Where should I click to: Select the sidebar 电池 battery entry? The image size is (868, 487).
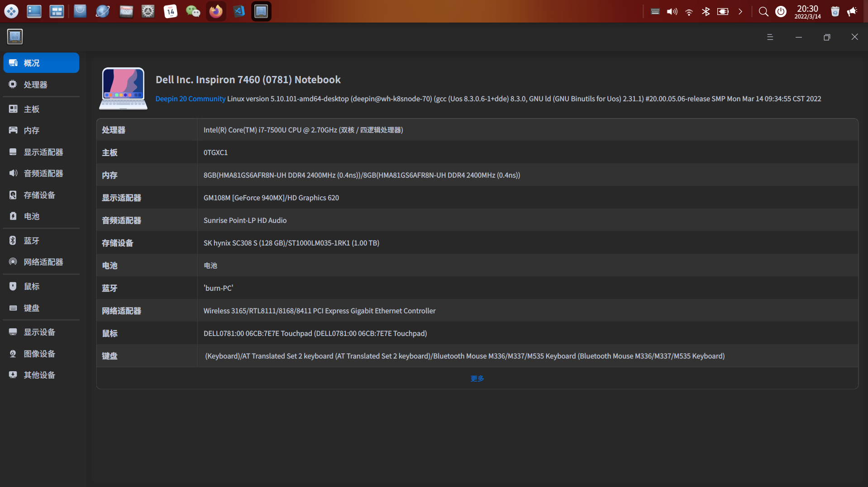coord(41,216)
